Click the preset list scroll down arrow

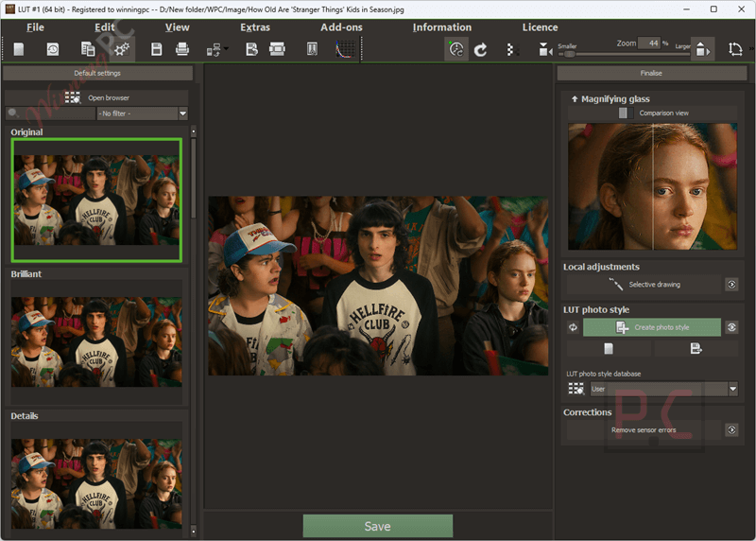click(x=194, y=532)
